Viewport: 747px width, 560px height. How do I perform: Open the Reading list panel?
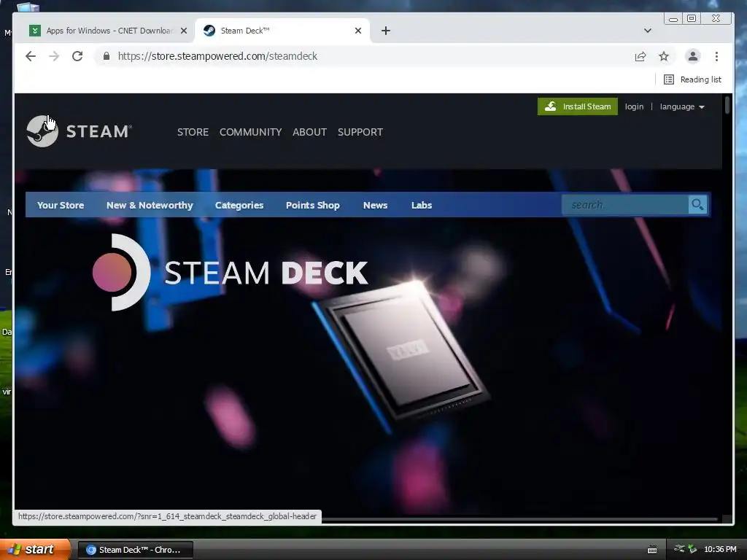(x=693, y=79)
